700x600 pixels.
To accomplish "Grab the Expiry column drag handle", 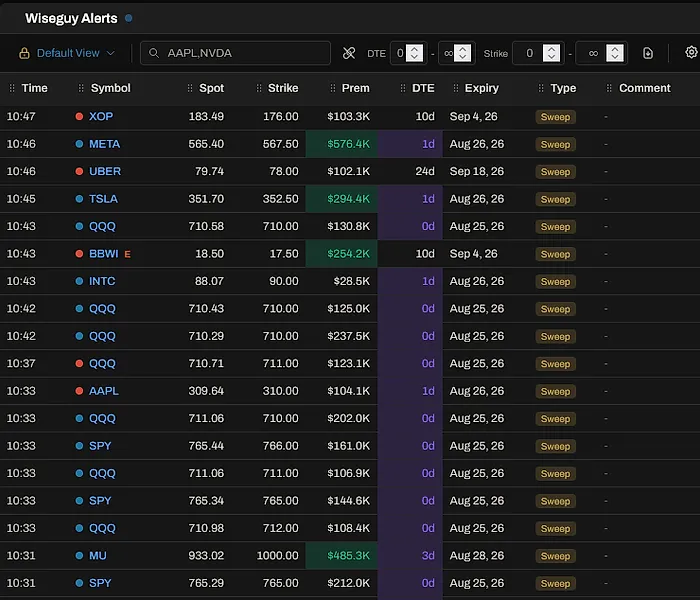I will [455, 88].
